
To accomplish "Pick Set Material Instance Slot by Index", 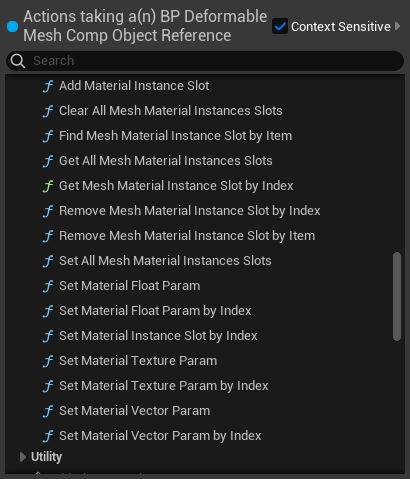I will pyautogui.click(x=158, y=336).
